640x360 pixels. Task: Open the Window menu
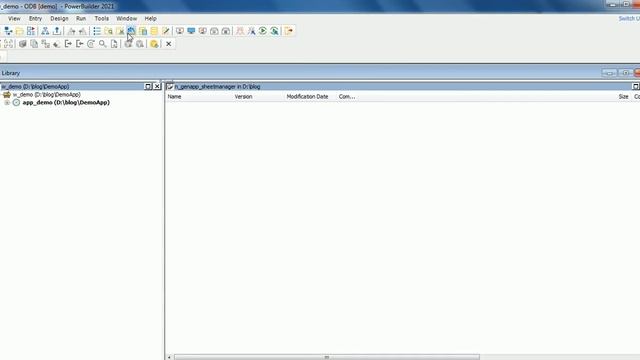127,18
